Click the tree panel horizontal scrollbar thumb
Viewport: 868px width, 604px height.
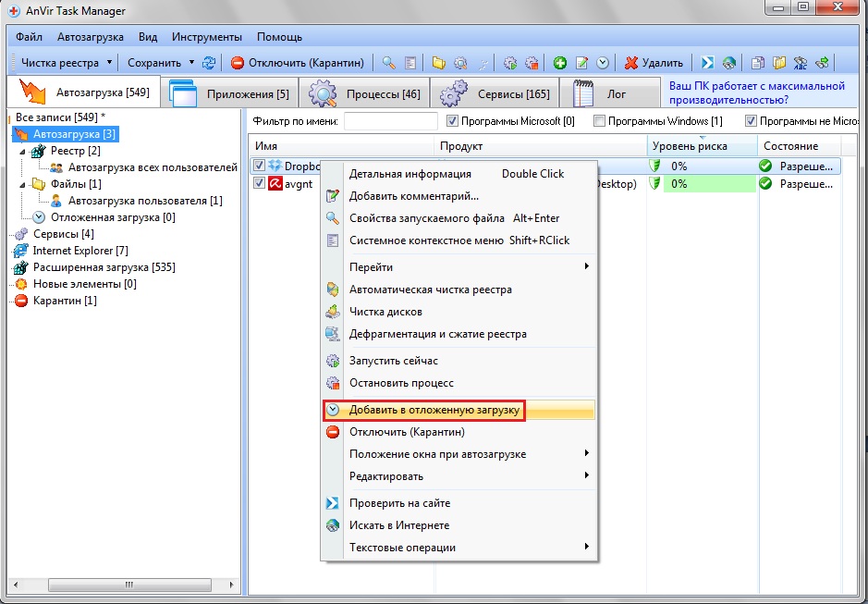pyautogui.click(x=129, y=585)
